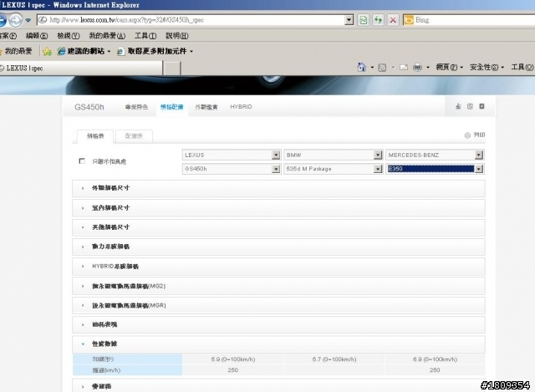Open the 說明(H) menu
Image resolution: width=535 pixels, height=392 pixels.
click(x=176, y=36)
